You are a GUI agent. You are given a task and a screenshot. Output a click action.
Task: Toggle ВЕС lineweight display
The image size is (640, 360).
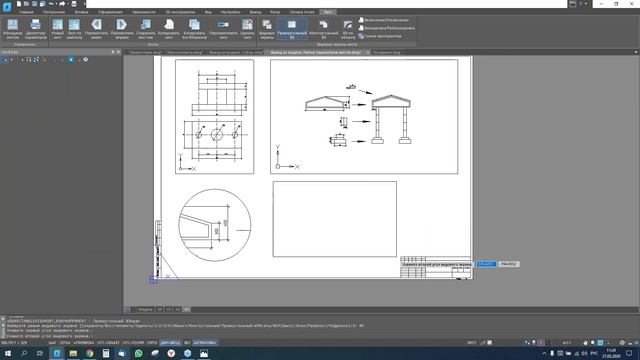click(187, 343)
